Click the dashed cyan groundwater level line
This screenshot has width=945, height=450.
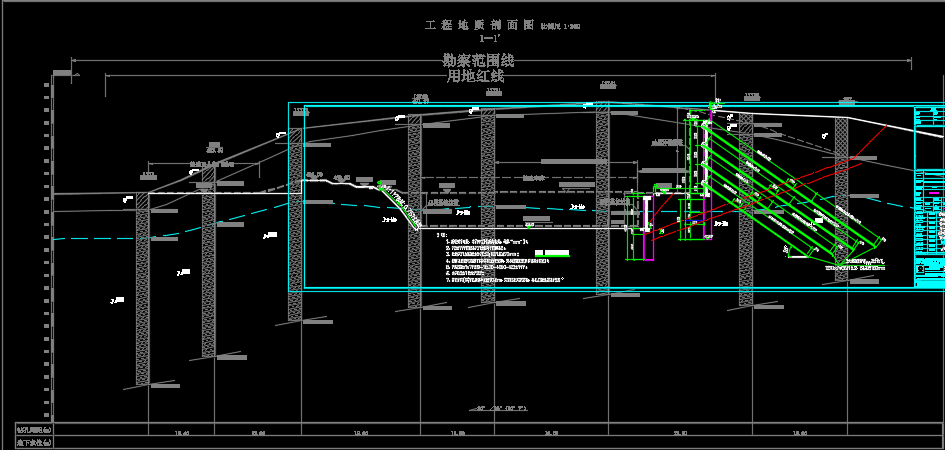(100, 237)
